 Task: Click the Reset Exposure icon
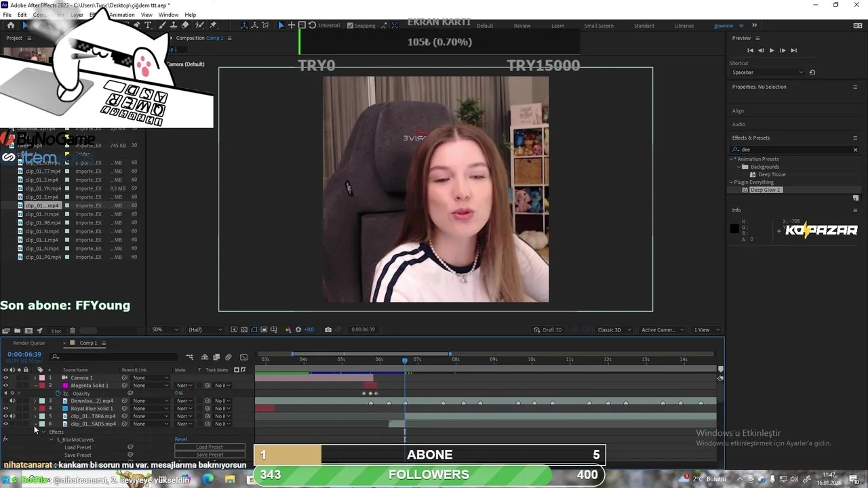298,330
